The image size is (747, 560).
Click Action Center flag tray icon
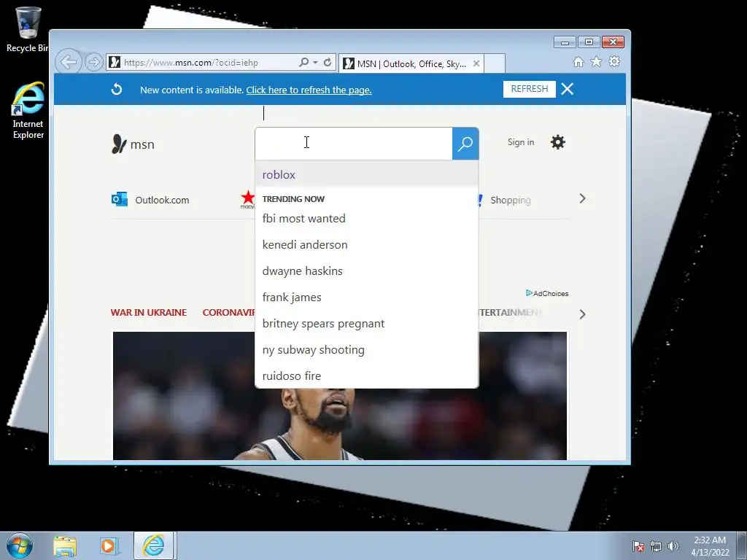[638, 546]
